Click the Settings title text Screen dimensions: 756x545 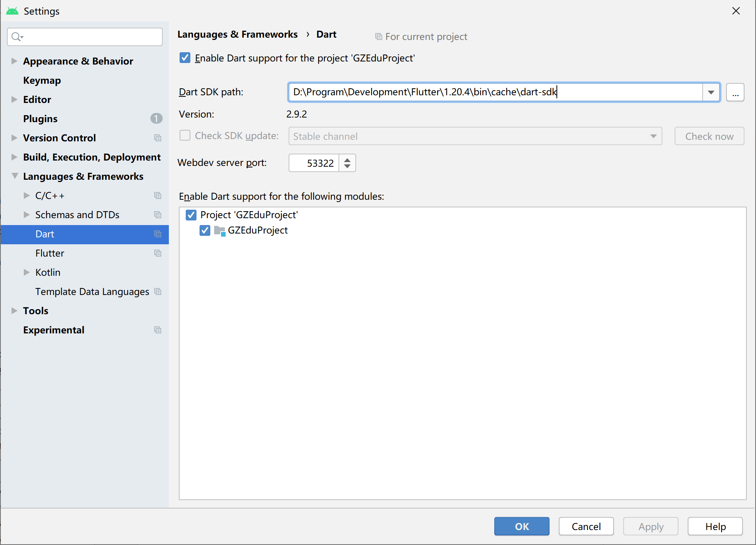(x=41, y=11)
